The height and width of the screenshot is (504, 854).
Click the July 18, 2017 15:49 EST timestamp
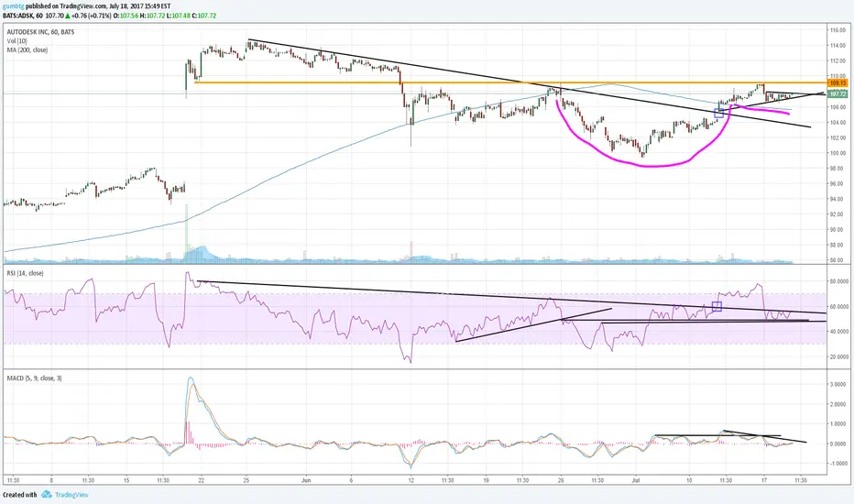(140, 6)
